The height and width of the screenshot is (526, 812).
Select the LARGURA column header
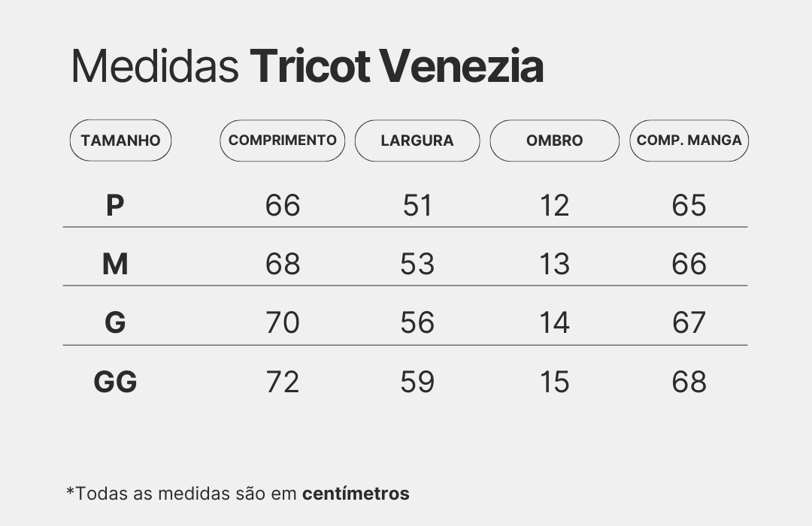point(417,141)
